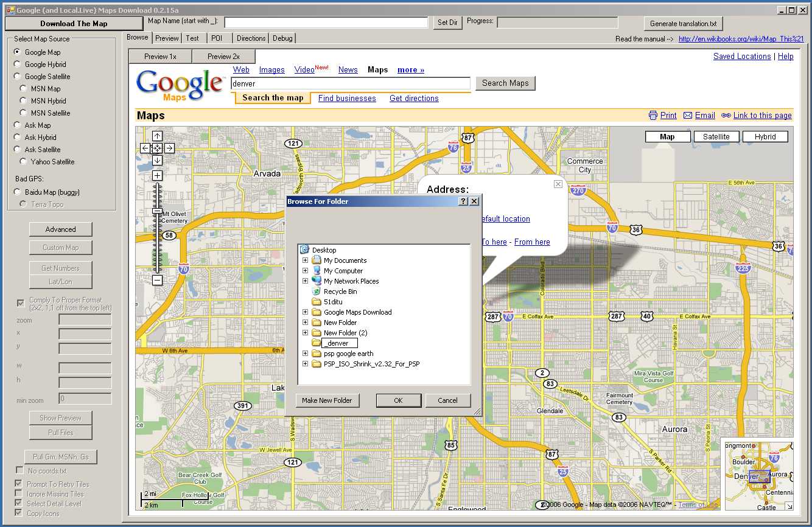Expand My Computer tree node
The image size is (812, 527).
point(305,271)
